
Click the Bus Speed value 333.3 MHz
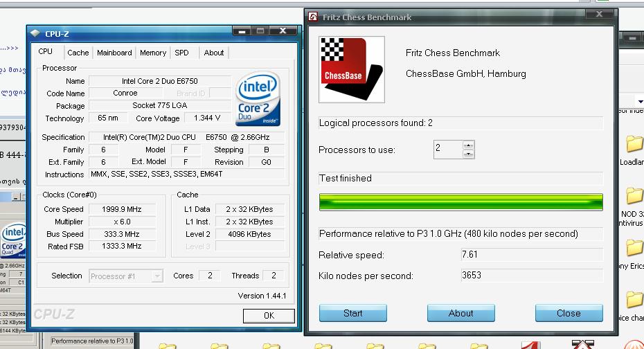122,234
